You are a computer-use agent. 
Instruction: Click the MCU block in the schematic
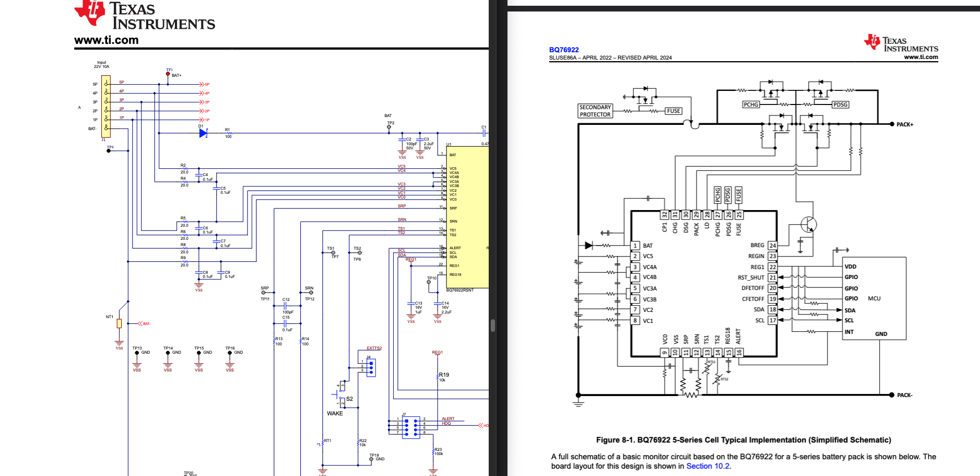[x=874, y=298]
